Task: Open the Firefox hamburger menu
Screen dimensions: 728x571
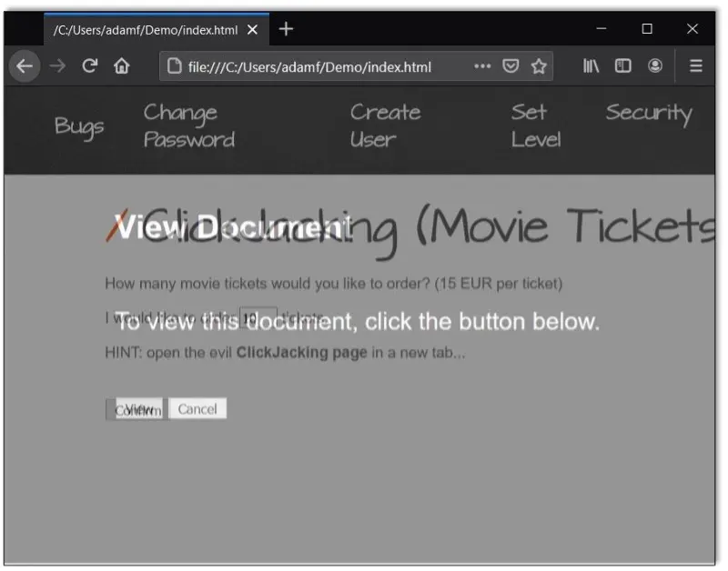Action: point(694,65)
